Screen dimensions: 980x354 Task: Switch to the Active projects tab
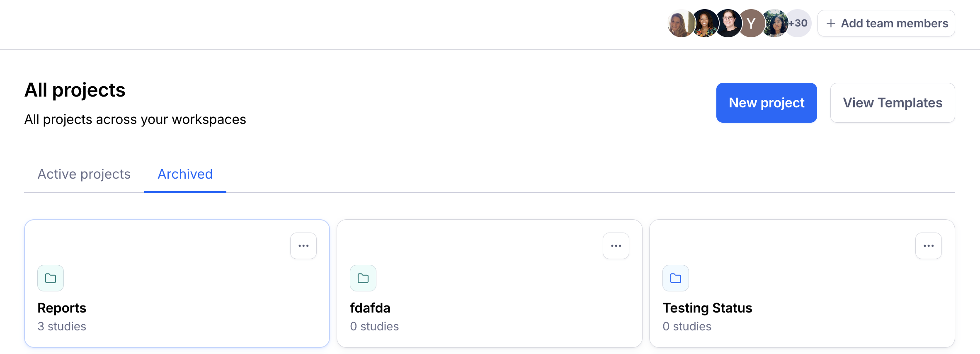coord(84,174)
